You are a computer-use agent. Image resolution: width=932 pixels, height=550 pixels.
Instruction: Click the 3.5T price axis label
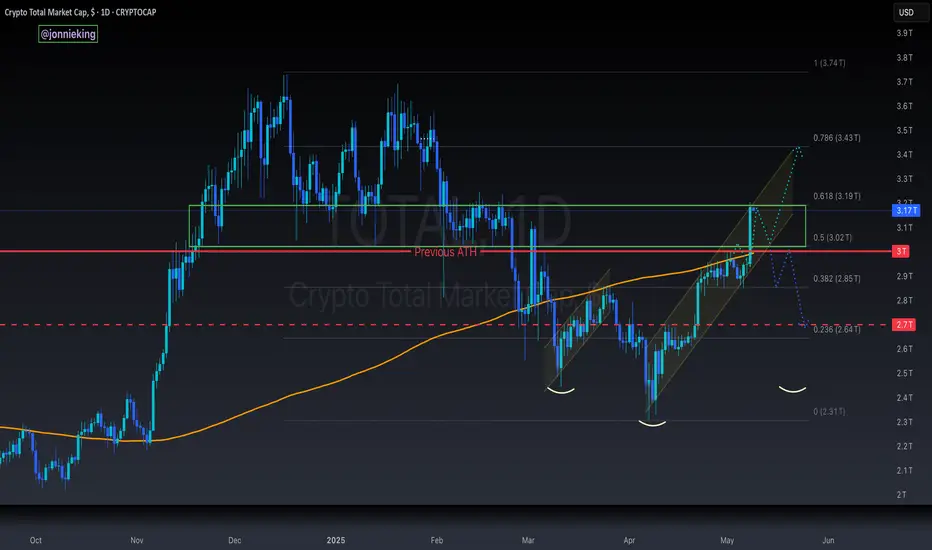(x=904, y=130)
